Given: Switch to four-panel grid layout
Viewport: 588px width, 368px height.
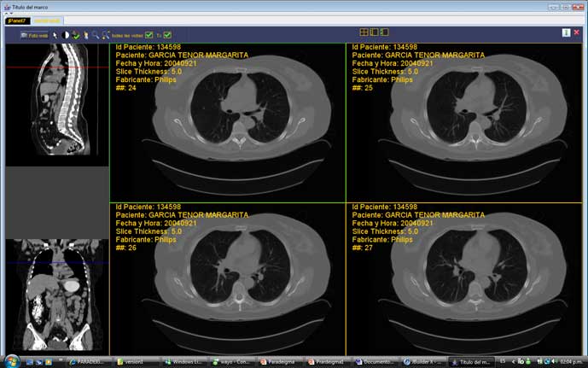Looking at the screenshot, I should click(x=364, y=32).
